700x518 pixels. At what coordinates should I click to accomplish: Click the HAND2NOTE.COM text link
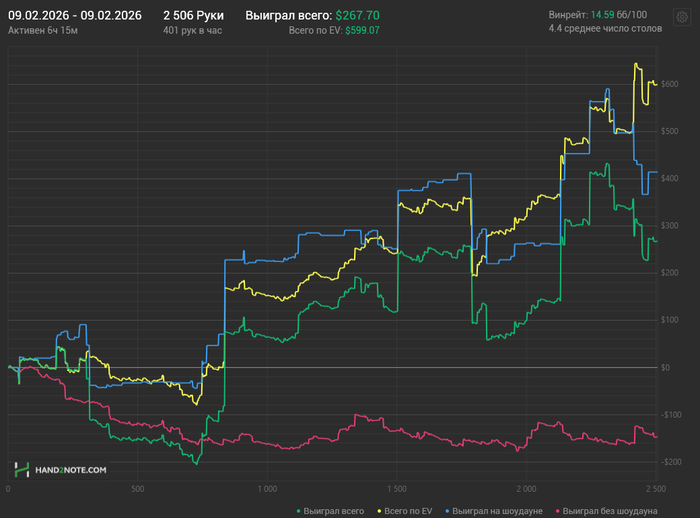click(71, 470)
